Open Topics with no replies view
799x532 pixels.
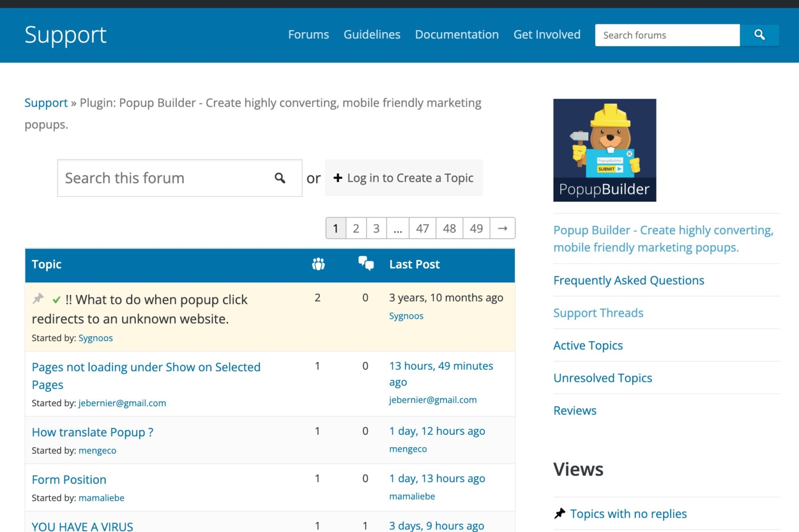click(628, 514)
